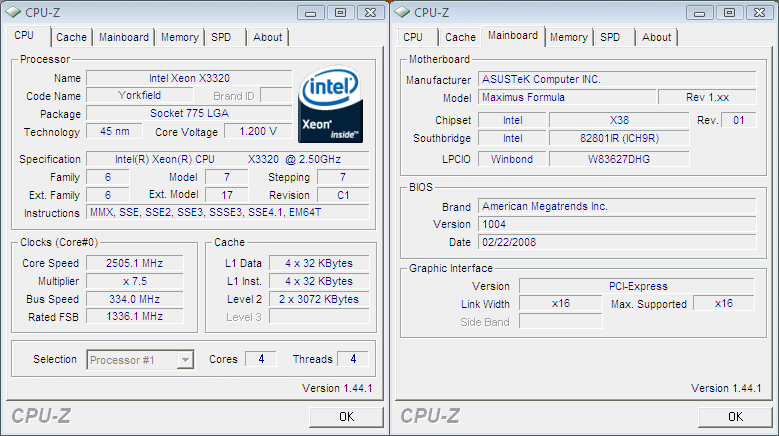Click the Technology value 45 nm

click(x=115, y=131)
